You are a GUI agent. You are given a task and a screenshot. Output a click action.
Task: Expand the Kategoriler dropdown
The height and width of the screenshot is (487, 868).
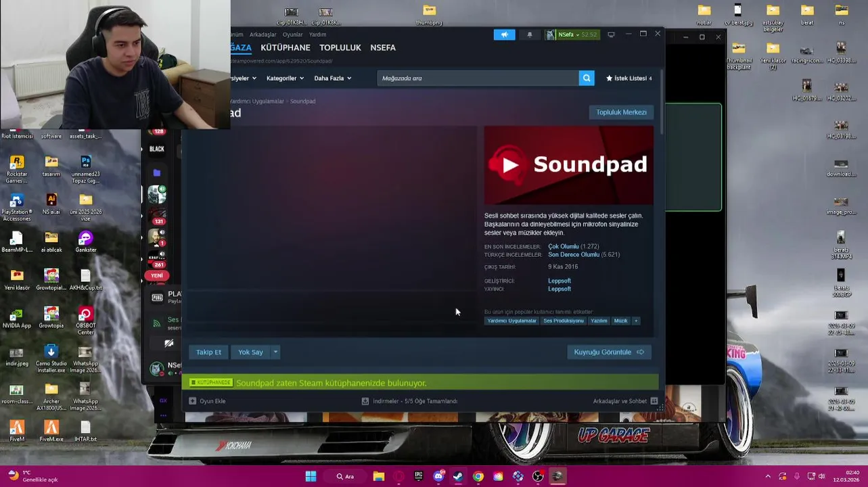coord(285,78)
